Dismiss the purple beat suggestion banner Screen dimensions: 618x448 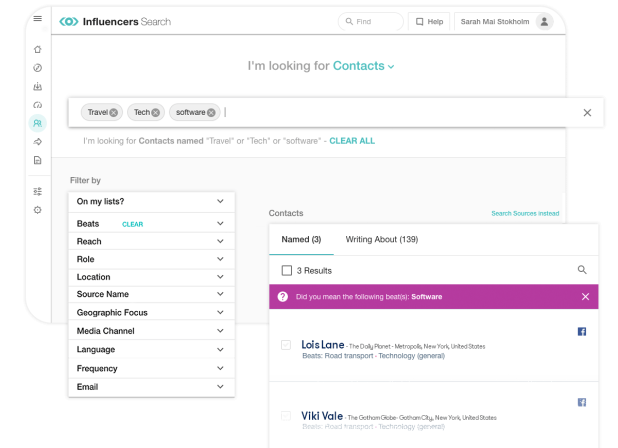tap(585, 297)
